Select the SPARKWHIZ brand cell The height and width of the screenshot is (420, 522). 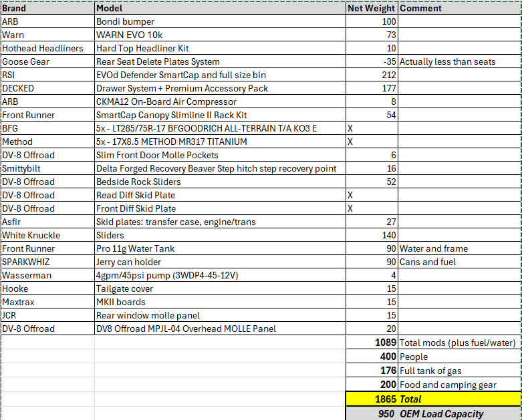tap(47, 262)
